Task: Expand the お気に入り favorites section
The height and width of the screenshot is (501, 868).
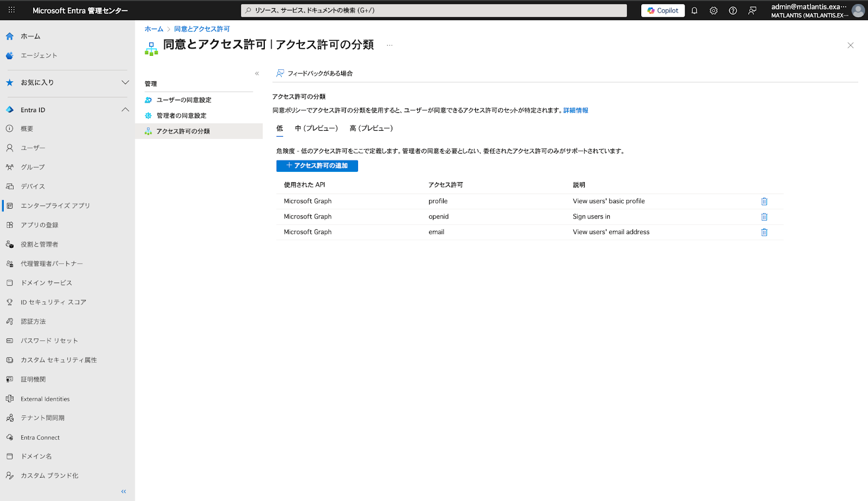Action: click(x=125, y=82)
